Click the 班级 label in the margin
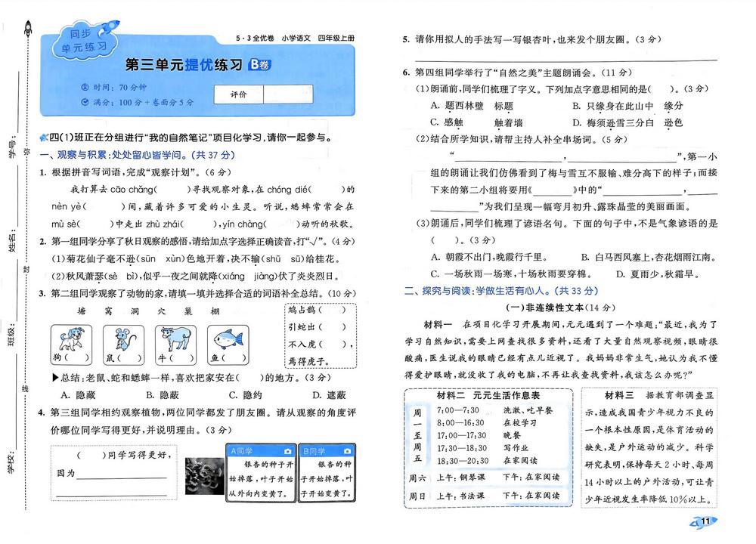The height and width of the screenshot is (544, 756). click(x=11, y=336)
